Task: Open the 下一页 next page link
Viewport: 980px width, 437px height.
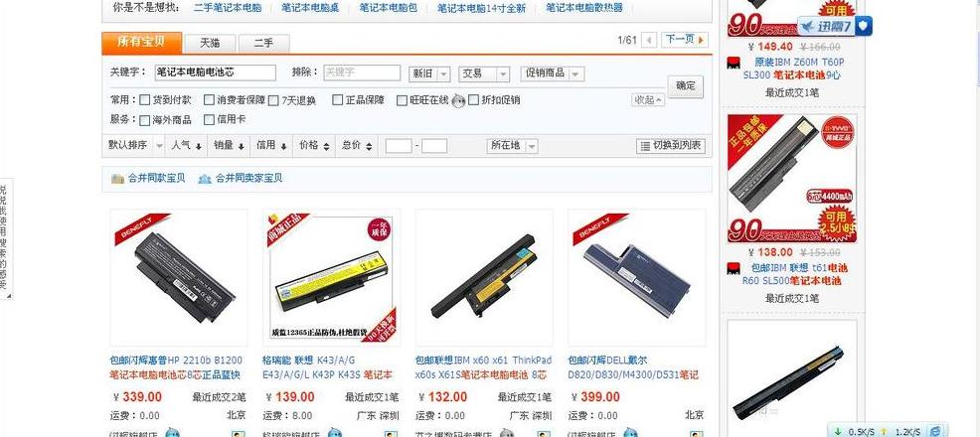Action: click(x=685, y=40)
